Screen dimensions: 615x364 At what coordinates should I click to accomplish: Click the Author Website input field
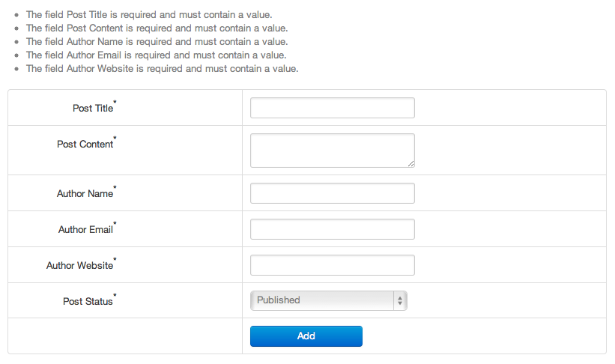[332, 265]
